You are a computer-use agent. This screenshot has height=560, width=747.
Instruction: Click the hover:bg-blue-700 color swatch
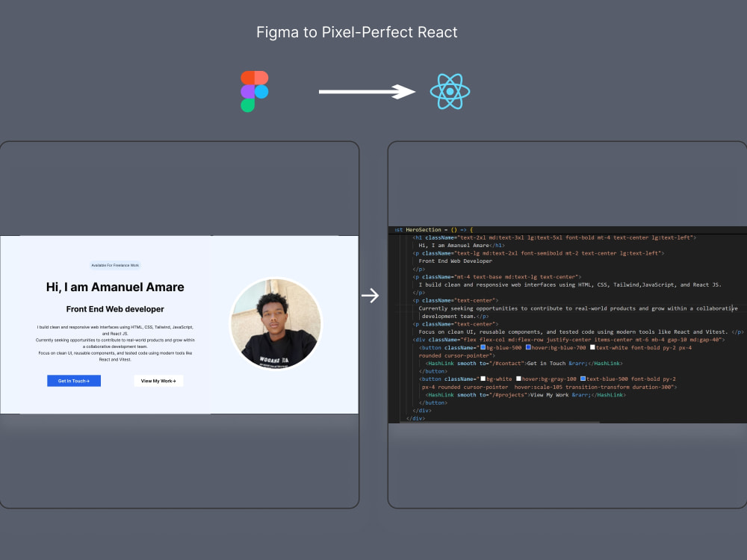point(528,348)
